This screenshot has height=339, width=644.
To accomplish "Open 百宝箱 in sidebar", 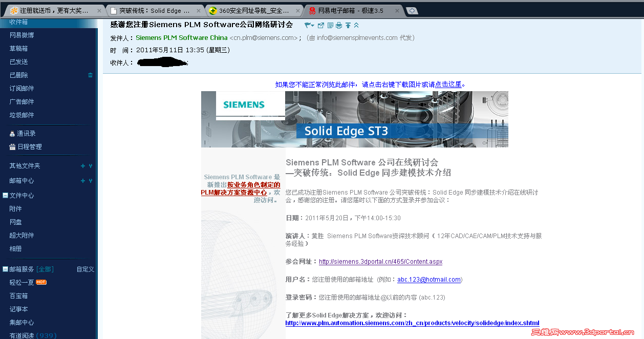I will pos(18,296).
